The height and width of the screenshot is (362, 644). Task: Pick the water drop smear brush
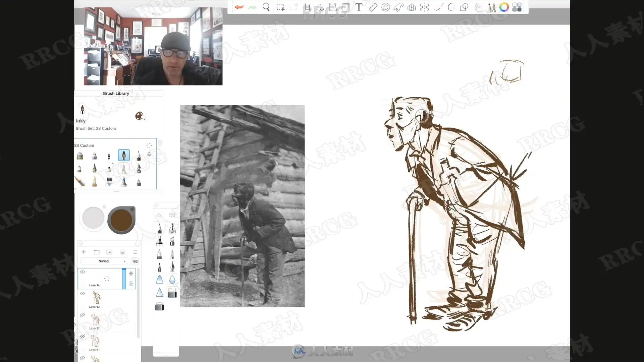tap(172, 280)
